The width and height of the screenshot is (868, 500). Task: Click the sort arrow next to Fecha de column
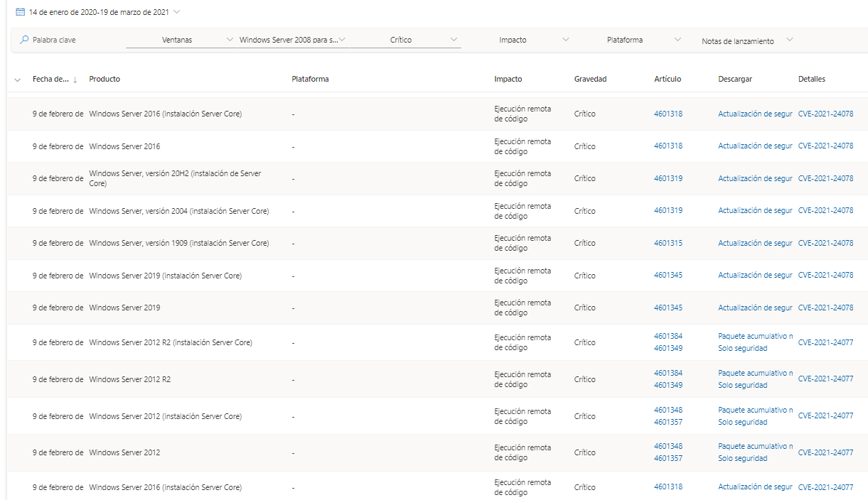(x=75, y=80)
